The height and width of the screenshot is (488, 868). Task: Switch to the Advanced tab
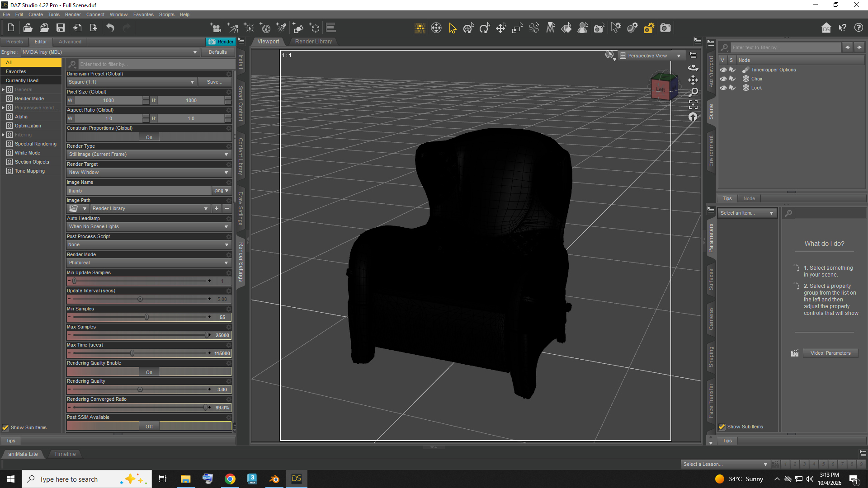point(70,42)
